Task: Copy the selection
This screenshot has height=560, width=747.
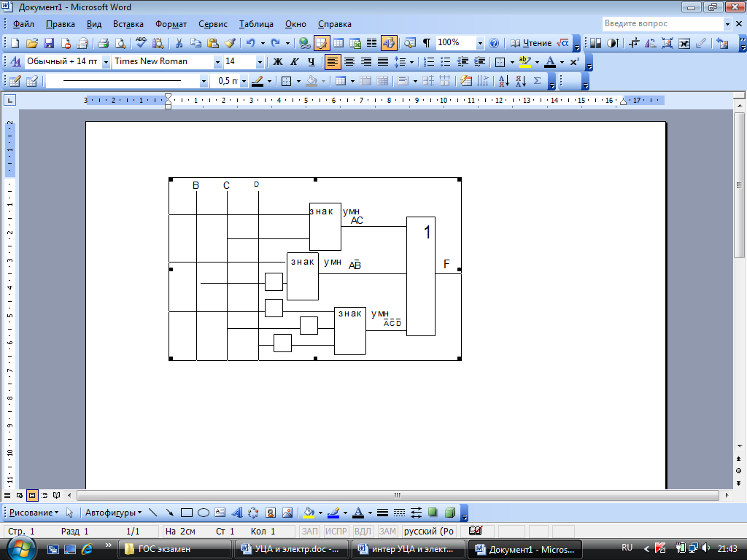Action: coord(196,43)
